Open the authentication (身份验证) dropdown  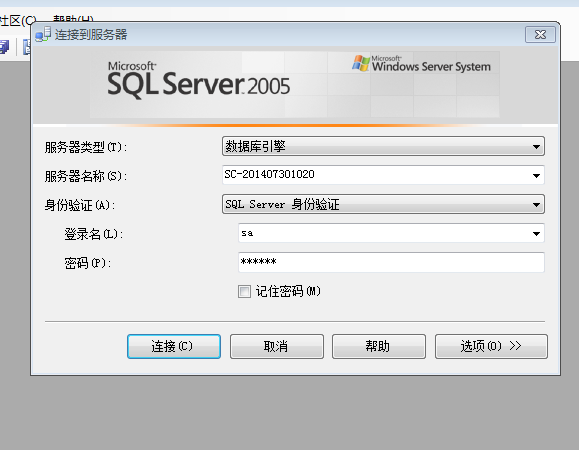pyautogui.click(x=383, y=204)
